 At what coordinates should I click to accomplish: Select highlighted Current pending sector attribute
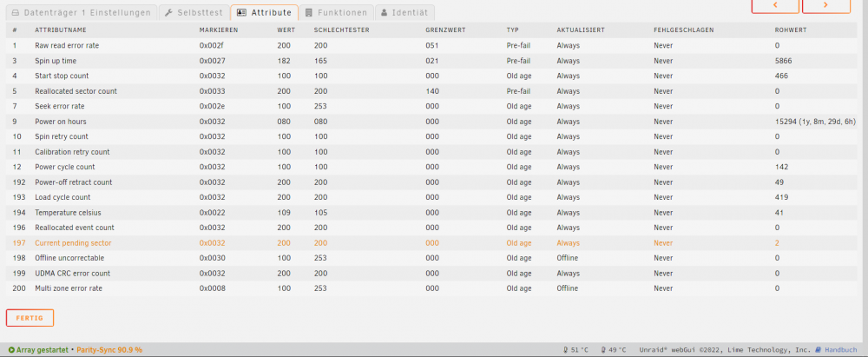coord(73,243)
